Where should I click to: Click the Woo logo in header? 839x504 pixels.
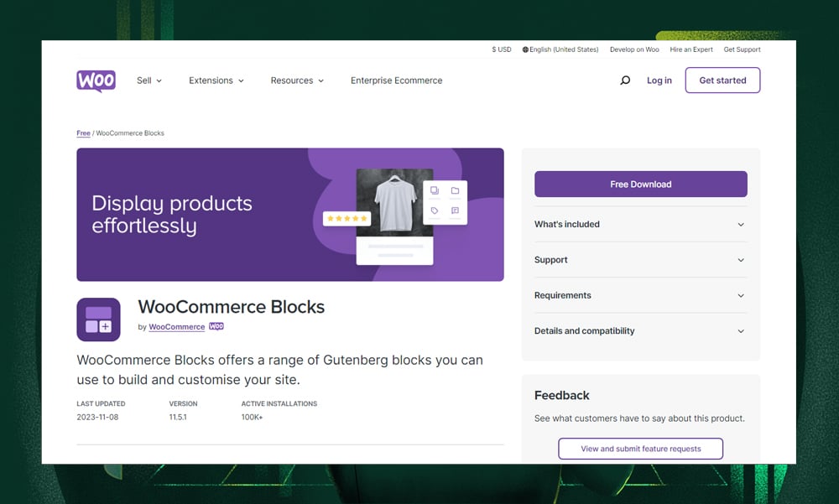[96, 81]
